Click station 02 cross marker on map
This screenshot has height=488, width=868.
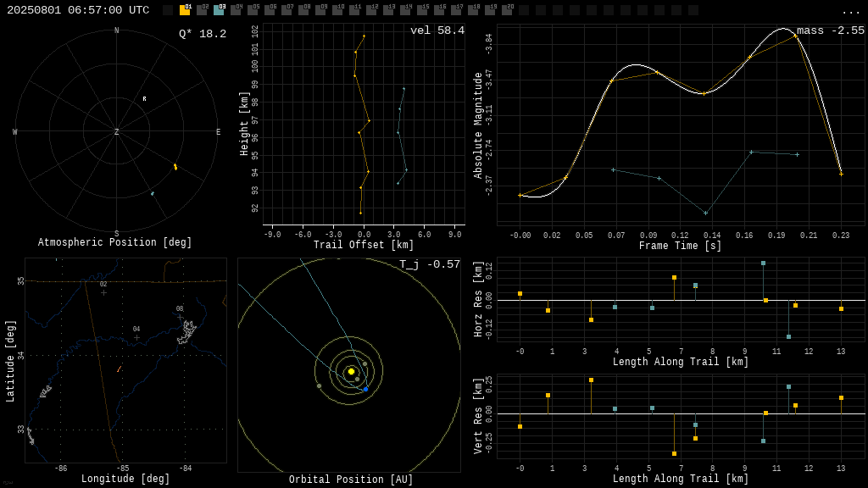(x=103, y=292)
